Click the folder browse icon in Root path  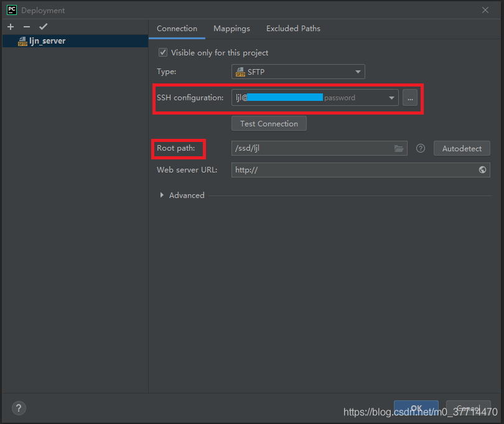pos(399,149)
